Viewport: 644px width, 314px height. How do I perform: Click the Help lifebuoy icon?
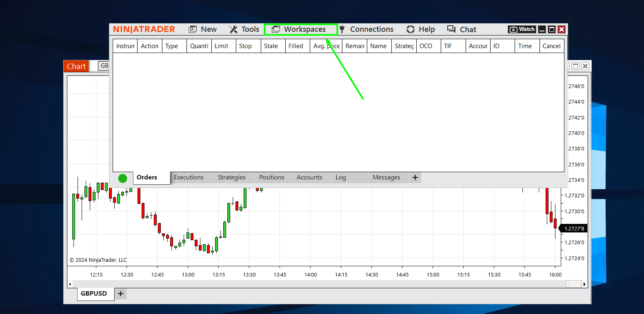[x=411, y=29]
